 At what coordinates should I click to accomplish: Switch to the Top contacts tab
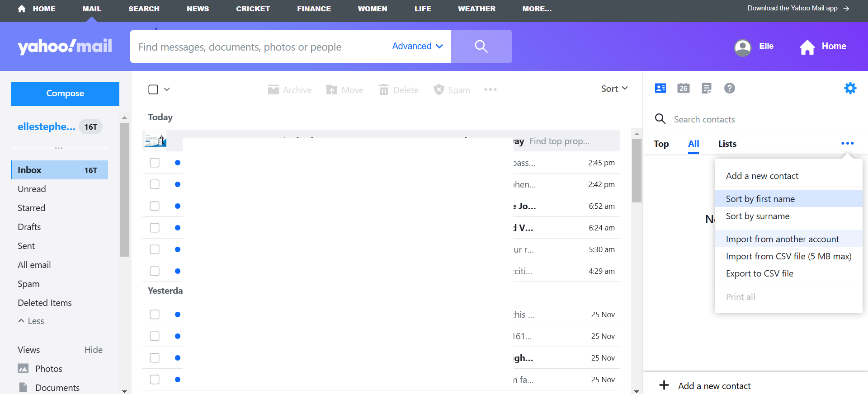661,144
